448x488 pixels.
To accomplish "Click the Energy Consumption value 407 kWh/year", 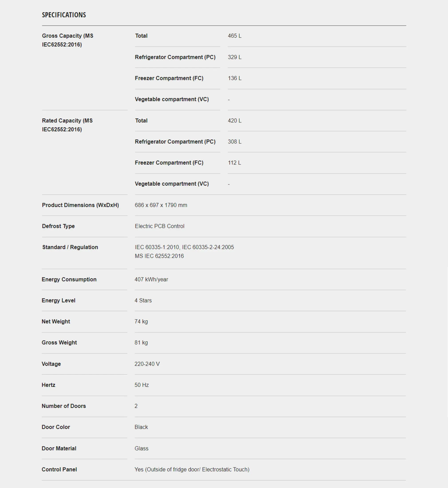I will (x=151, y=280).
